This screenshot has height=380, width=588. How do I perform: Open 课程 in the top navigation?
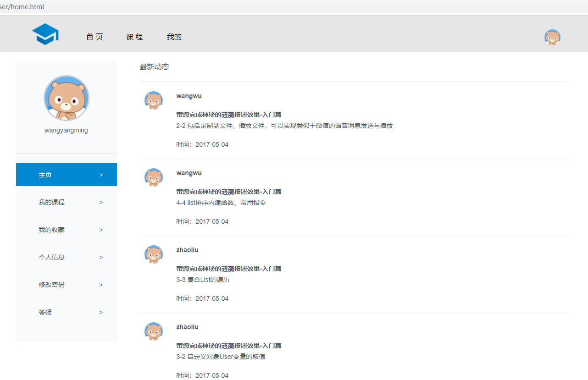coord(134,37)
